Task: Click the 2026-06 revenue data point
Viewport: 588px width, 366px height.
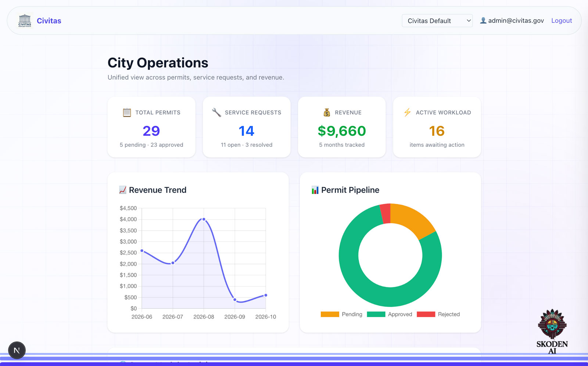Action: click(142, 251)
